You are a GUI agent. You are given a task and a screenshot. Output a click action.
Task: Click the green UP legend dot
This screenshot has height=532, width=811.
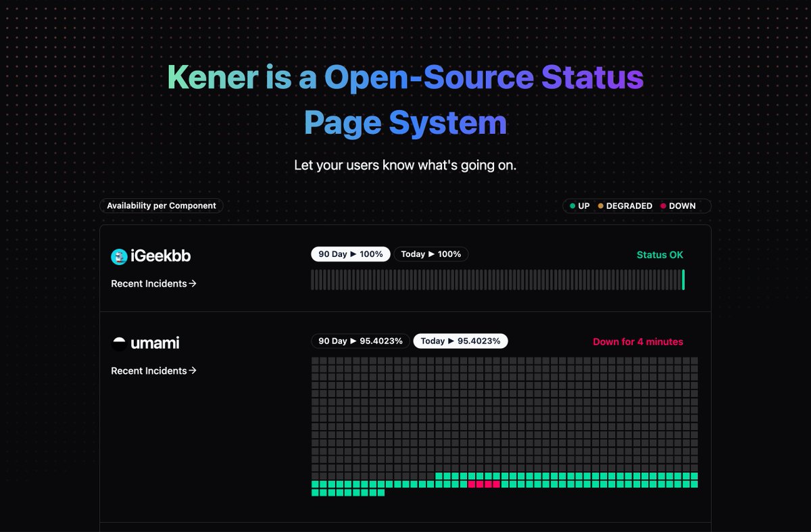click(572, 206)
